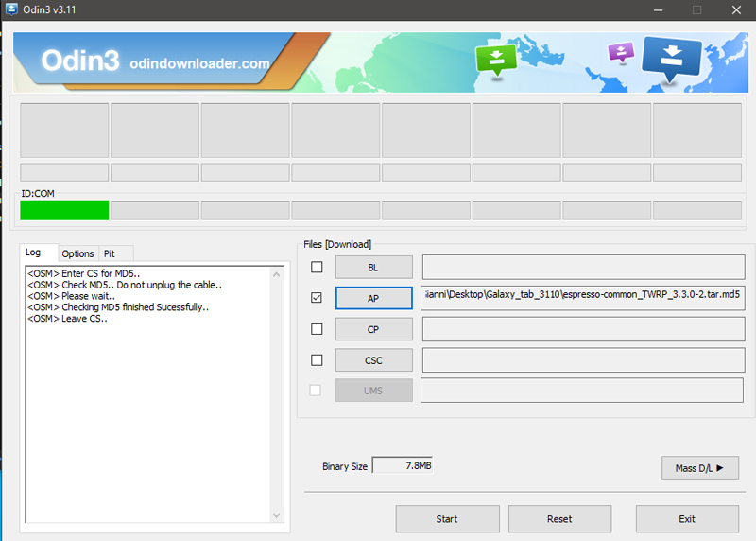
Task: Click log line 'Checking MD5 finished Sucessfully..'
Action: point(118,307)
